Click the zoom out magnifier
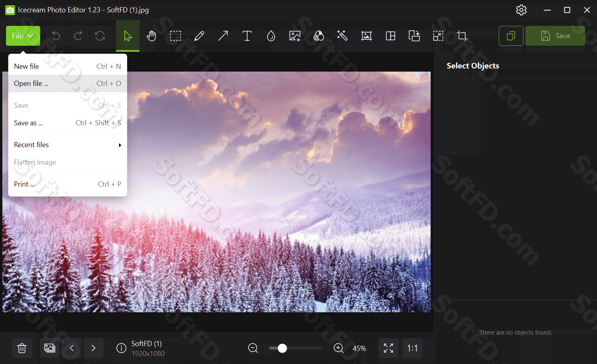The image size is (597, 364). [x=253, y=348]
